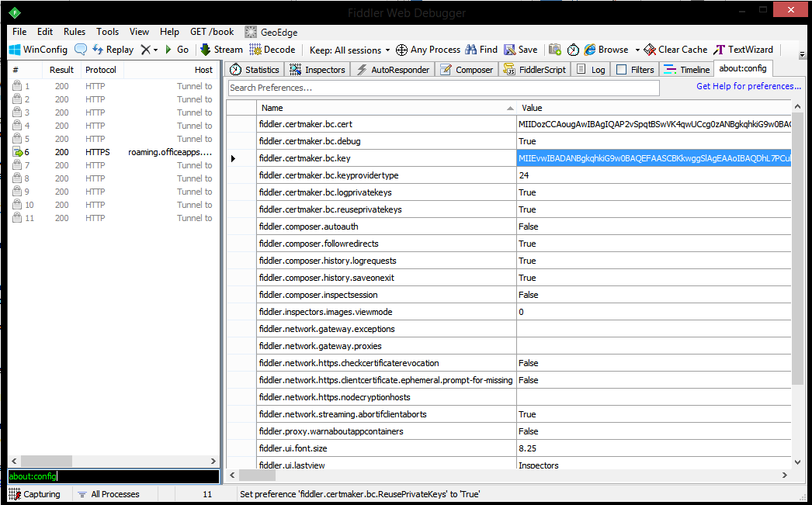Image resolution: width=812 pixels, height=505 pixels.
Task: Click the Result column header
Action: click(61, 69)
